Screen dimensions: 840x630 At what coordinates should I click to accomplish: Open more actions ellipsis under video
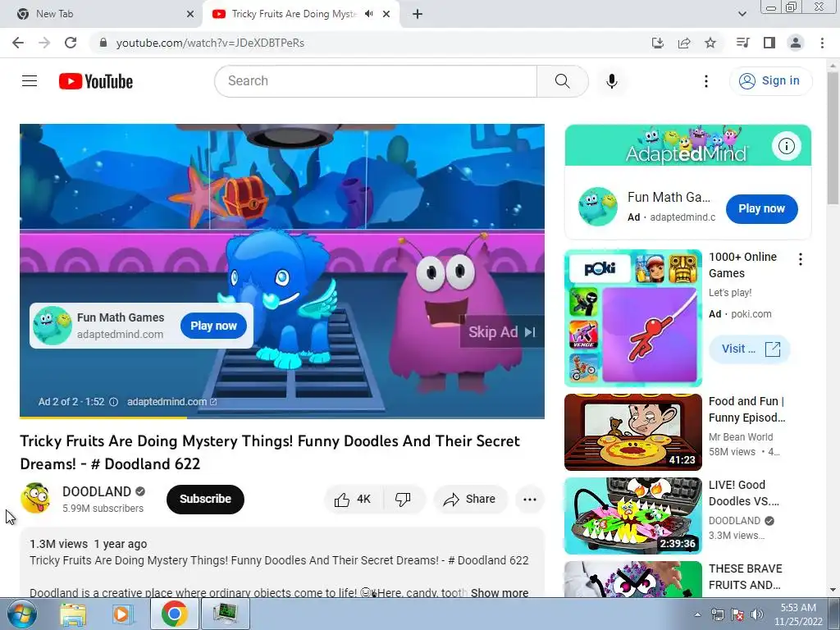pyautogui.click(x=529, y=500)
